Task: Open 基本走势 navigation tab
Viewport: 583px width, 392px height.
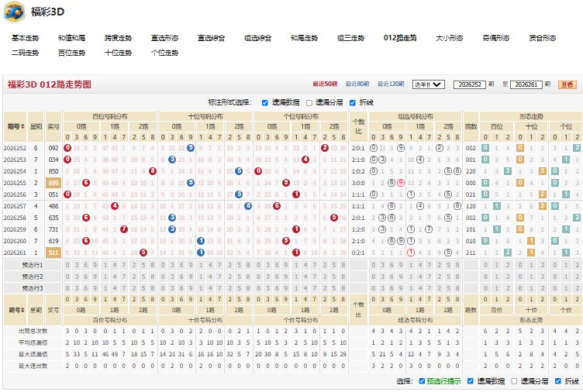Action: pyautogui.click(x=25, y=38)
